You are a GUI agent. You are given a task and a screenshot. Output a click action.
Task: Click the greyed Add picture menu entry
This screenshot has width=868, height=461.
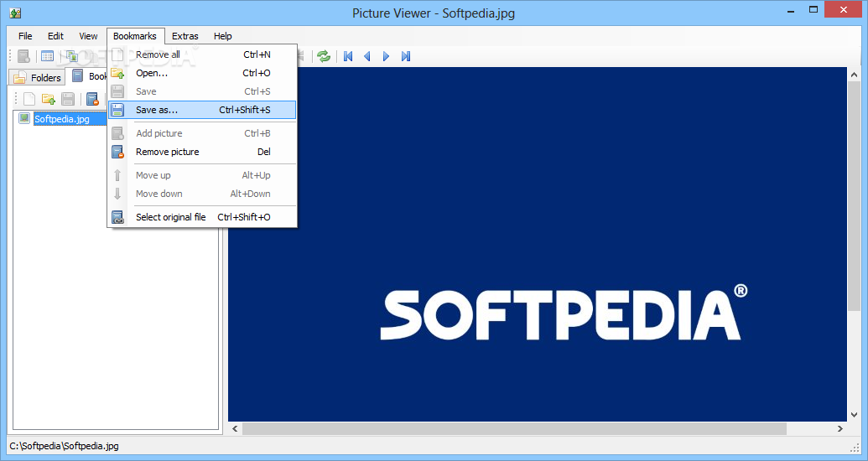[x=202, y=133]
